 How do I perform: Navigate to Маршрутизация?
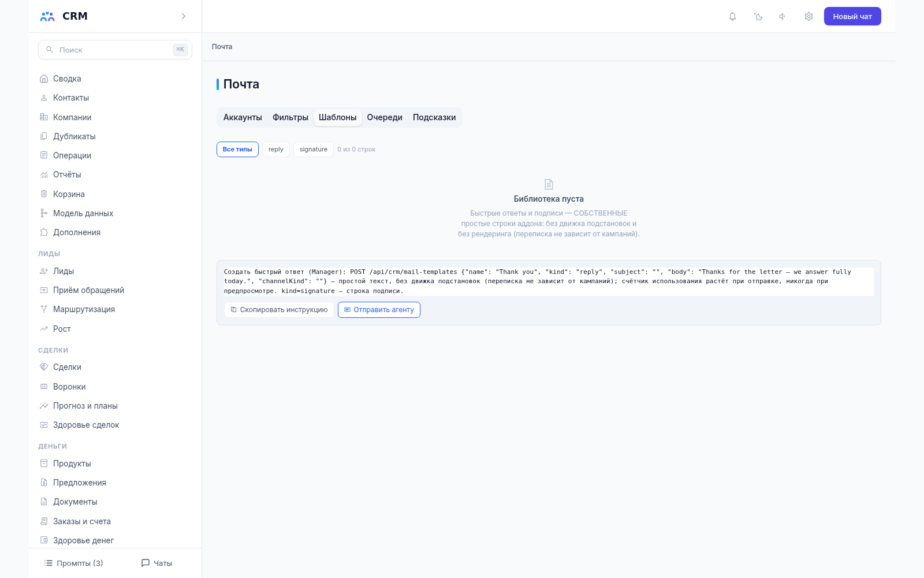click(x=115, y=309)
